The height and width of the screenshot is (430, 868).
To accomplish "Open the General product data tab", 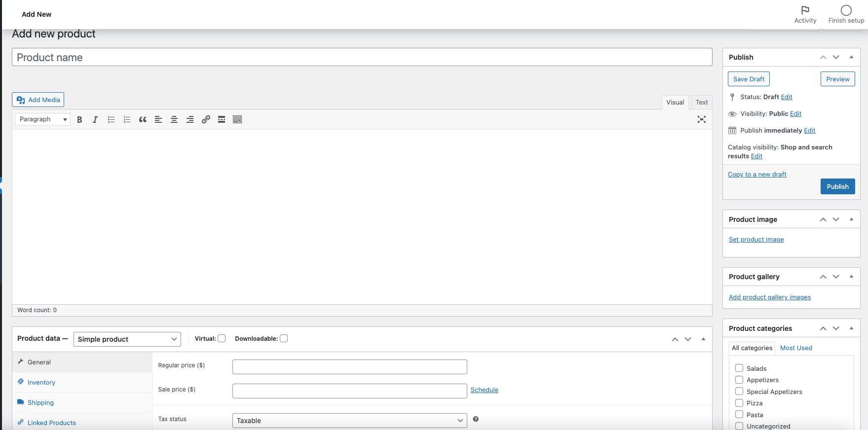I will tap(82, 362).
